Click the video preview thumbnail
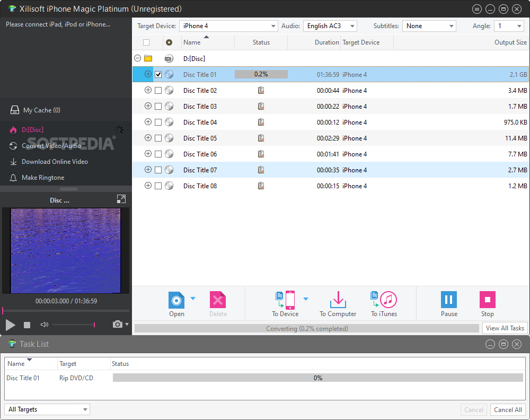Image resolution: width=530 pixels, height=420 pixels. 66,251
